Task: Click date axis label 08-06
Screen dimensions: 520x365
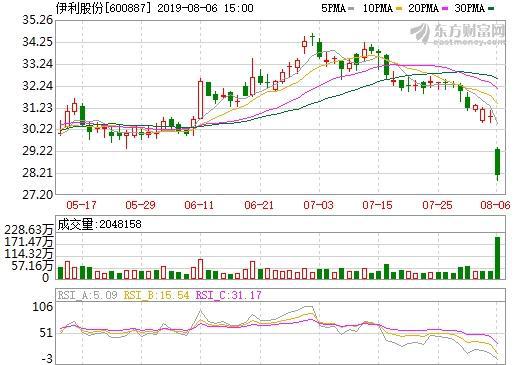Action: pyautogui.click(x=495, y=205)
